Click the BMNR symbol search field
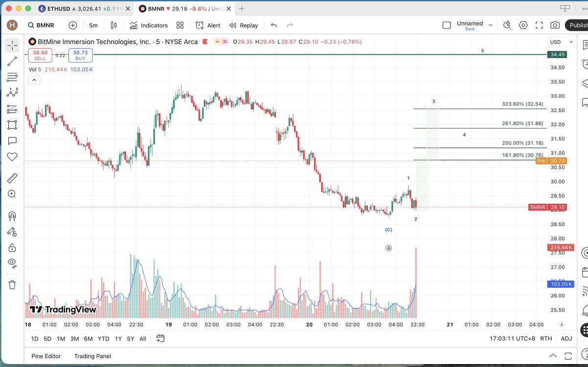 (x=41, y=25)
